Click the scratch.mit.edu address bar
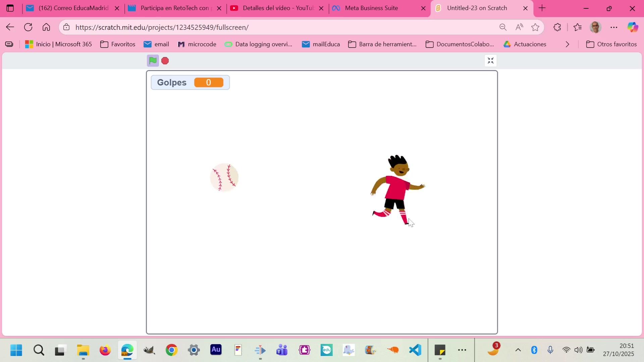 tap(268, 27)
